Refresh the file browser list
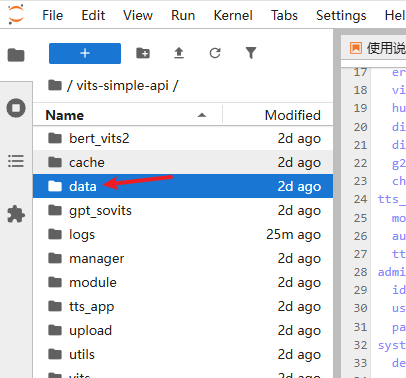 pos(215,53)
